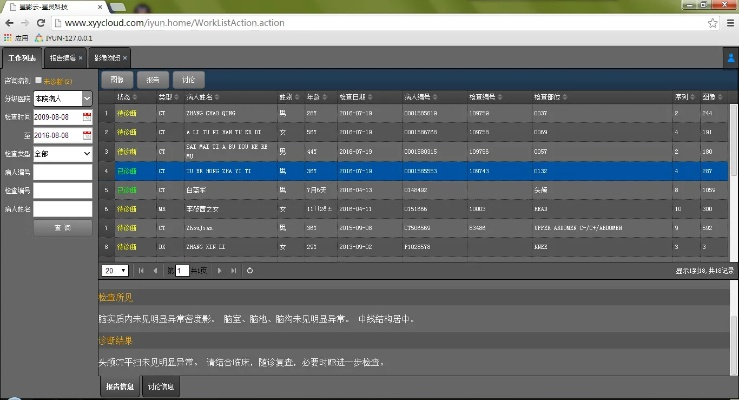Open the page size dropdown showing 20

(113, 270)
